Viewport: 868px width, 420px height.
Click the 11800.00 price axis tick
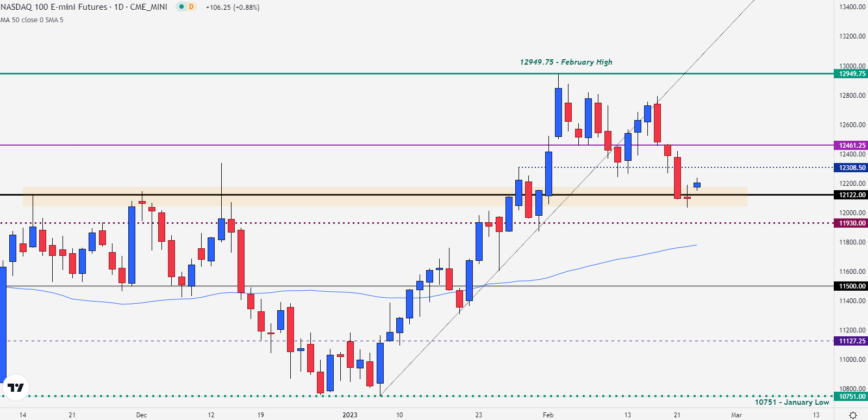pyautogui.click(x=852, y=242)
